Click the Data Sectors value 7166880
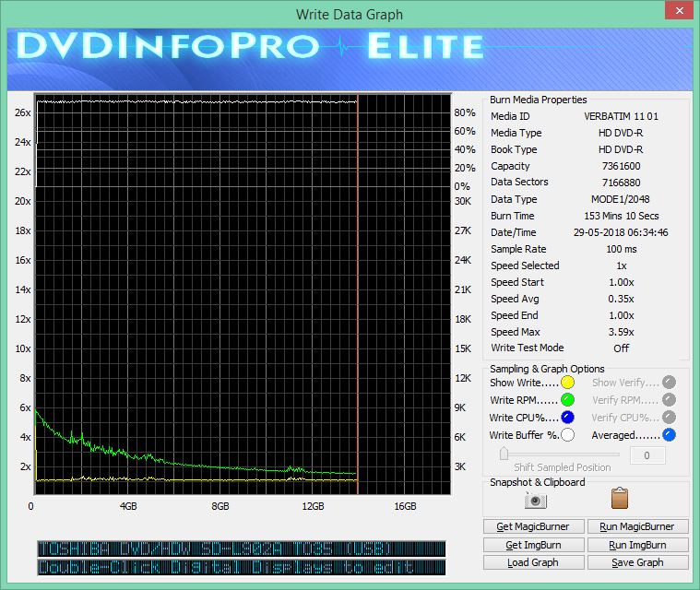 pyautogui.click(x=621, y=183)
